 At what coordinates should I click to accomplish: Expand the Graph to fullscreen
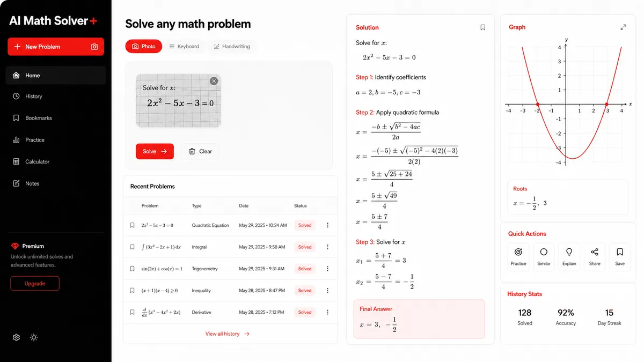[x=623, y=27]
